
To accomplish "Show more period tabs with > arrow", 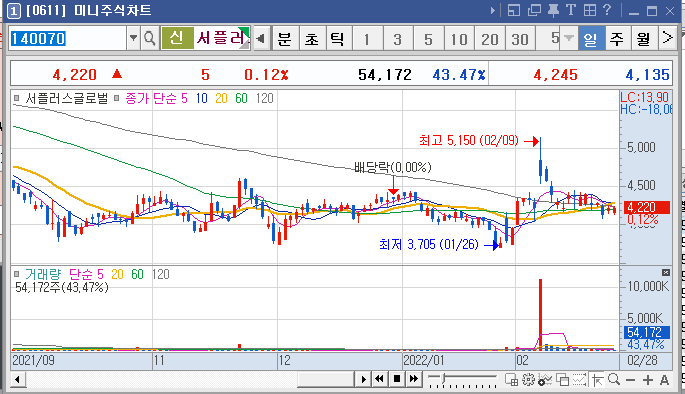I will [x=668, y=38].
